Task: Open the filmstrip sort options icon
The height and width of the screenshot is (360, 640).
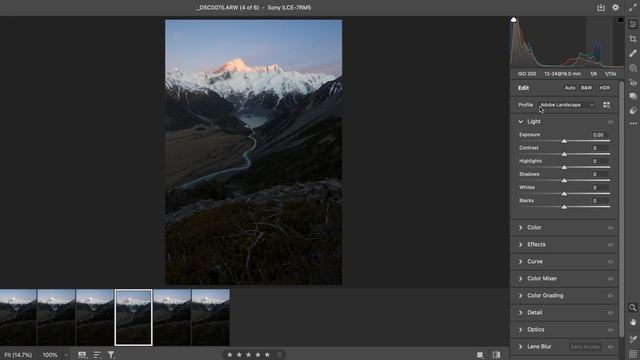Action: click(x=97, y=355)
